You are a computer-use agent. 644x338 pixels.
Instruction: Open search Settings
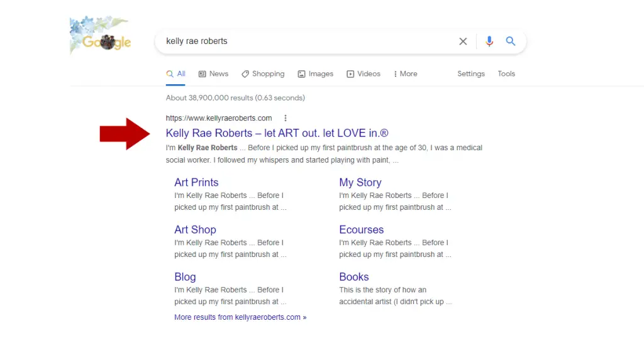471,74
